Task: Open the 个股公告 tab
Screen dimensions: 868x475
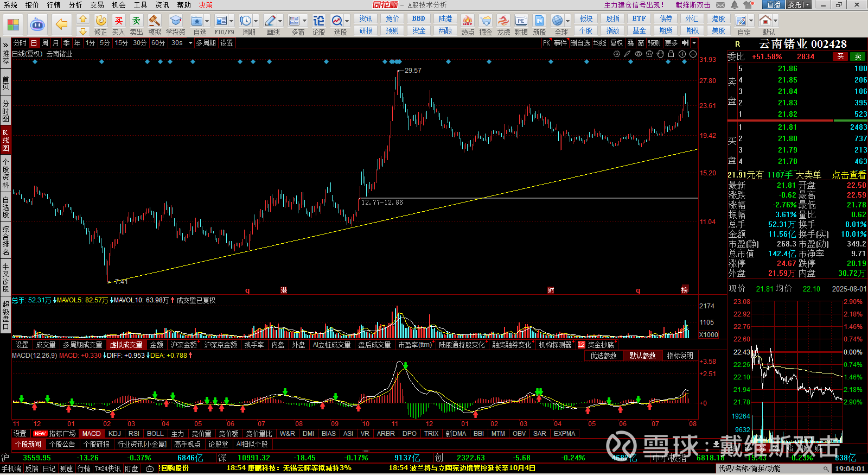Action: point(62,444)
